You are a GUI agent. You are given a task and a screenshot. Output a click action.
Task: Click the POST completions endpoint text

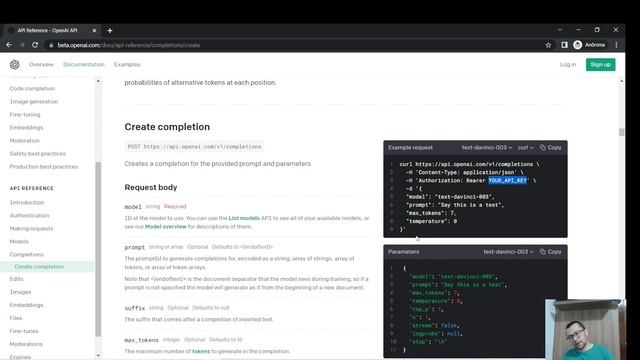point(194,147)
